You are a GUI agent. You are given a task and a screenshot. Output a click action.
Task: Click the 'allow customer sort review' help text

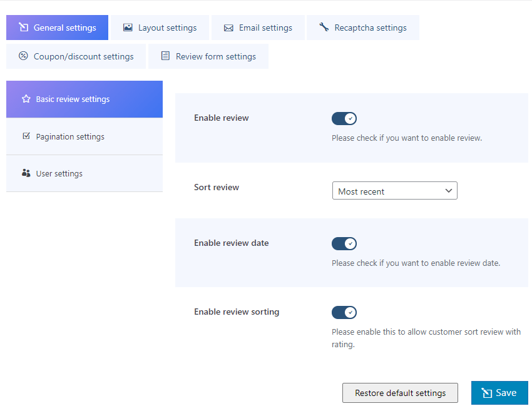(x=426, y=338)
